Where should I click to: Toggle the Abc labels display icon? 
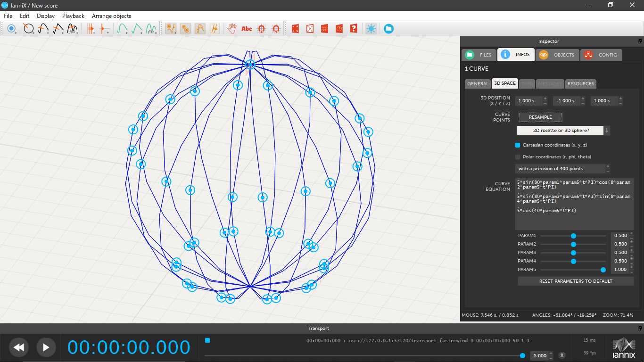click(247, 29)
